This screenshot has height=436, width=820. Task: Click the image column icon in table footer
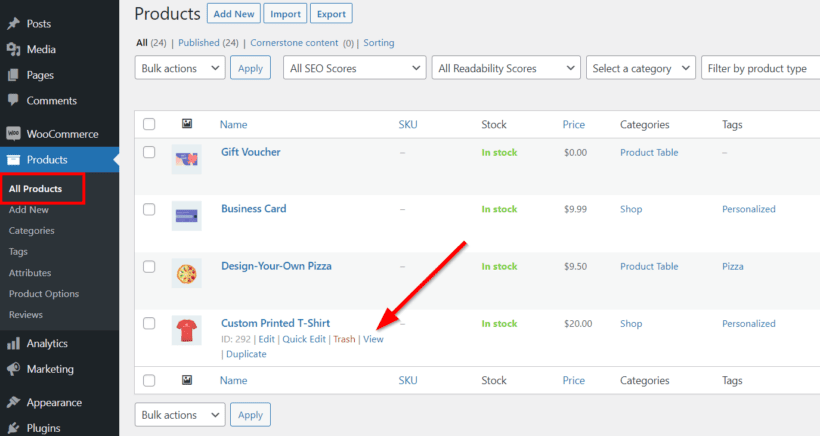[x=187, y=380]
